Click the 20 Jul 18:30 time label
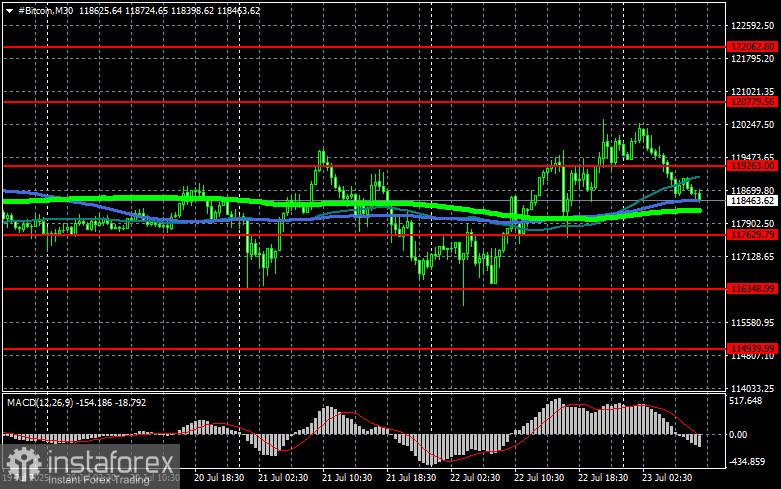781x489 pixels. tap(219, 478)
